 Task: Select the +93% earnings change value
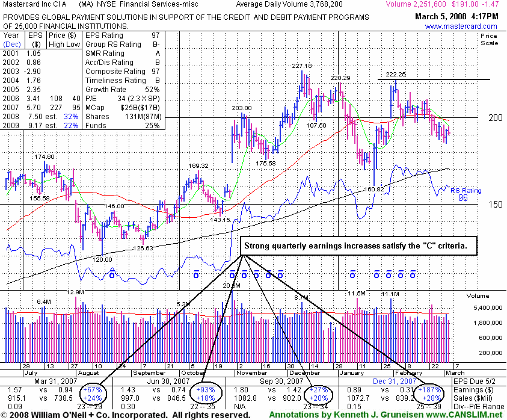[205, 390]
